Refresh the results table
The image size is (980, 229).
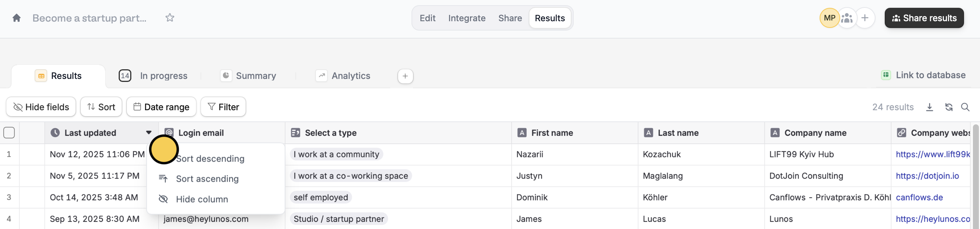tap(949, 107)
